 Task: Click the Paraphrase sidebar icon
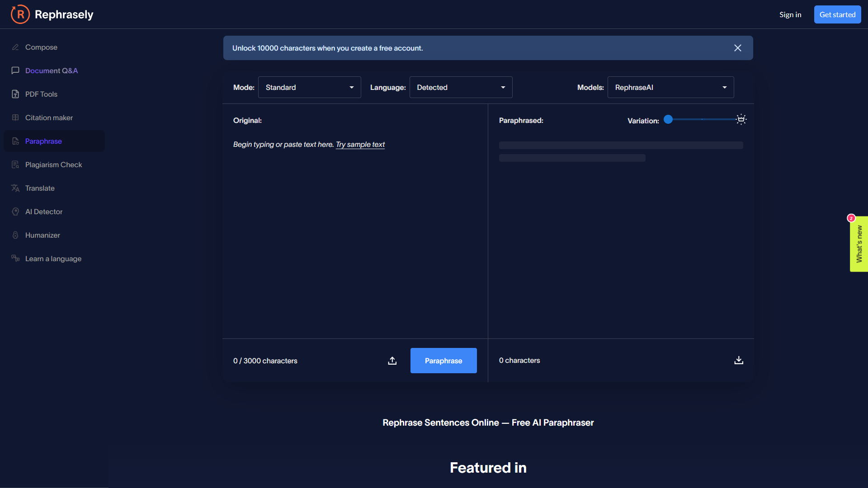(15, 141)
